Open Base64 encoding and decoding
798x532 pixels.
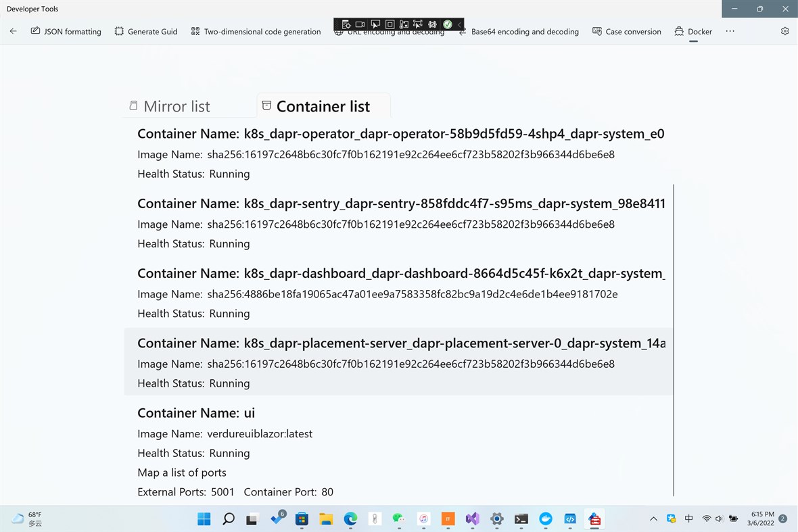519,32
